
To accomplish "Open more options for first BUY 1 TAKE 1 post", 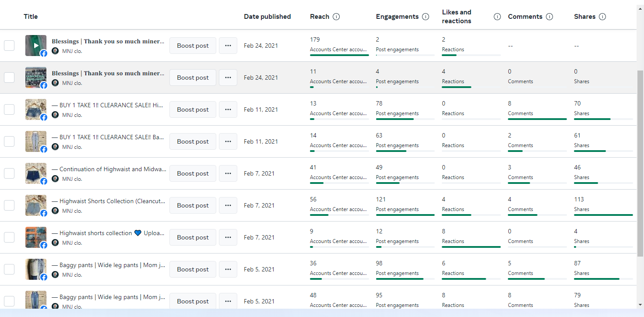I will tap(228, 109).
